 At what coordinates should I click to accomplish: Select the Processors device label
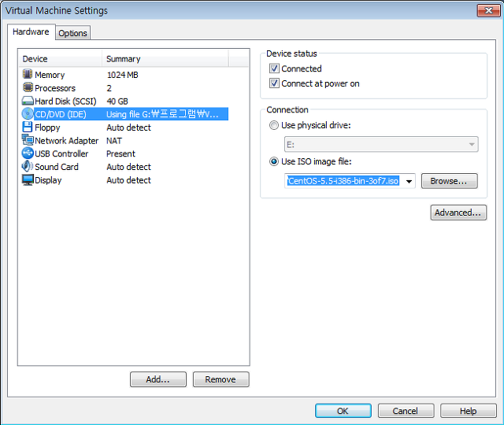point(55,88)
